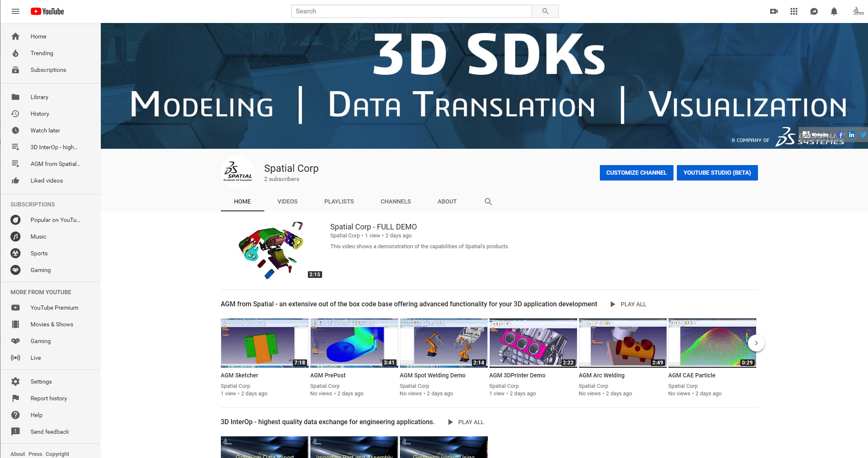Play all AGM from Spatial videos
This screenshot has width=868, height=458.
(628, 304)
